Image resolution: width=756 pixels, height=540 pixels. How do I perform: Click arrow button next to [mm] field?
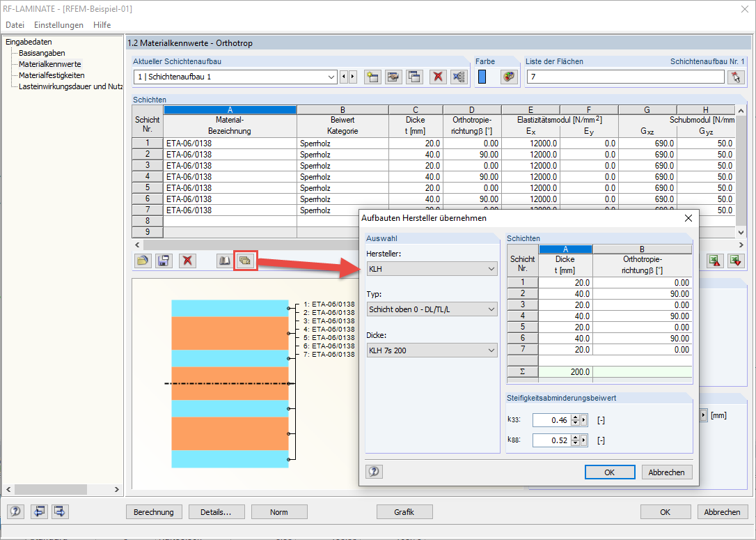click(703, 415)
